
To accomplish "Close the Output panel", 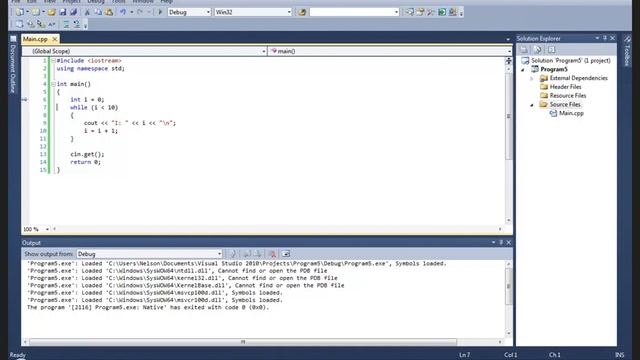I will (509, 242).
